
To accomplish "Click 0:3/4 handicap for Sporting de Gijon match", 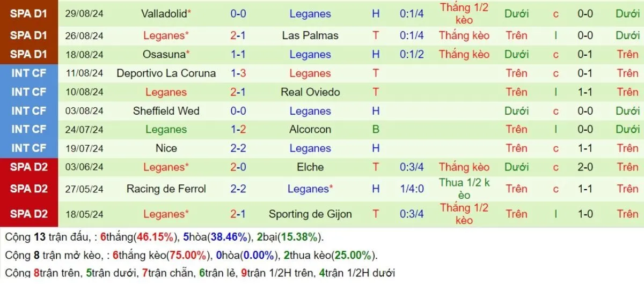I will (412, 214).
